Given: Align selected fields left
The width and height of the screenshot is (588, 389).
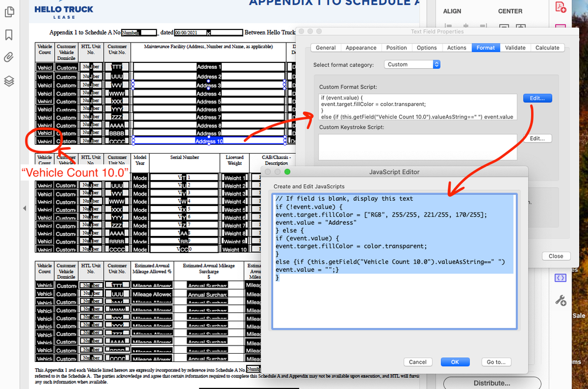Looking at the screenshot, I should tap(449, 25).
